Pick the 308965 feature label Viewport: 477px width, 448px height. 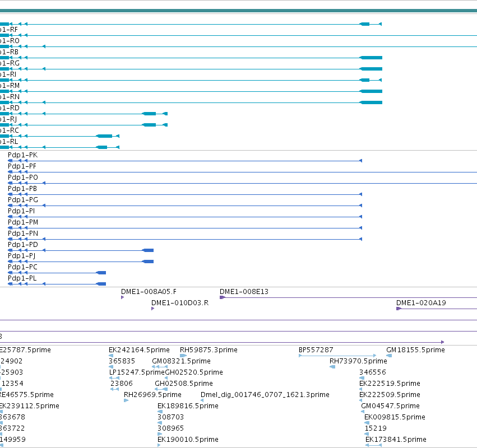(x=170, y=428)
